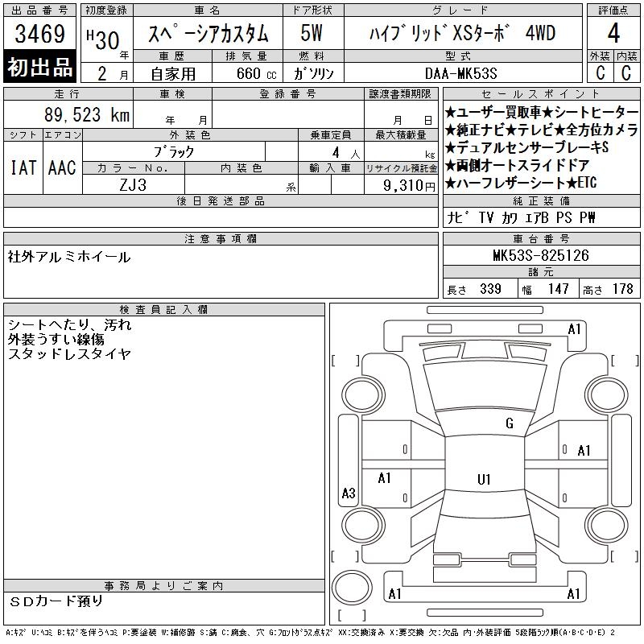Screen dimensions: 644x644
Task: Select the office notice SDカード預り
Action: [56, 601]
